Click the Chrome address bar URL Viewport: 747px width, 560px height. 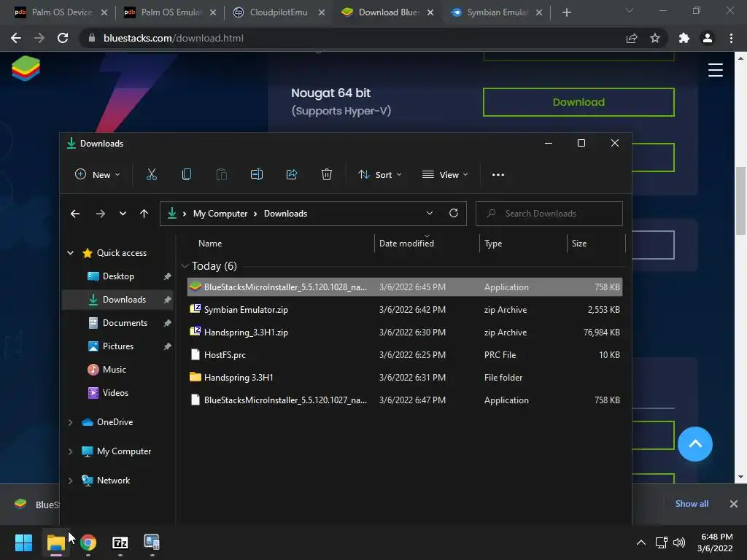tap(174, 38)
